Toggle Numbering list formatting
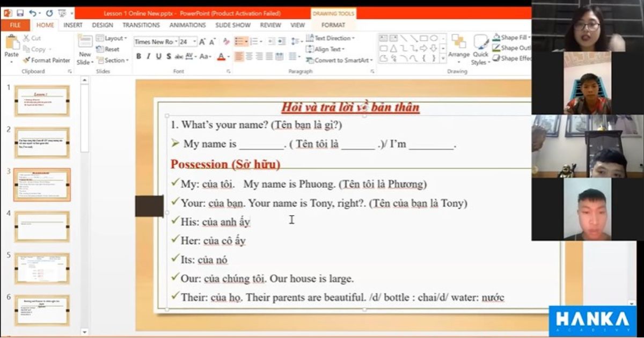The width and height of the screenshot is (644, 338). point(255,41)
